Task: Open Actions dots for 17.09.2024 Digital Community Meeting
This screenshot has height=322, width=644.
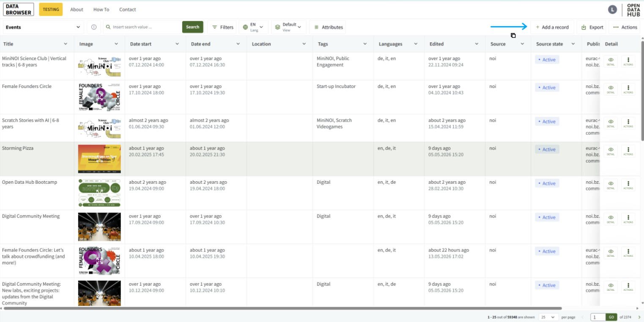Action: 628,219
